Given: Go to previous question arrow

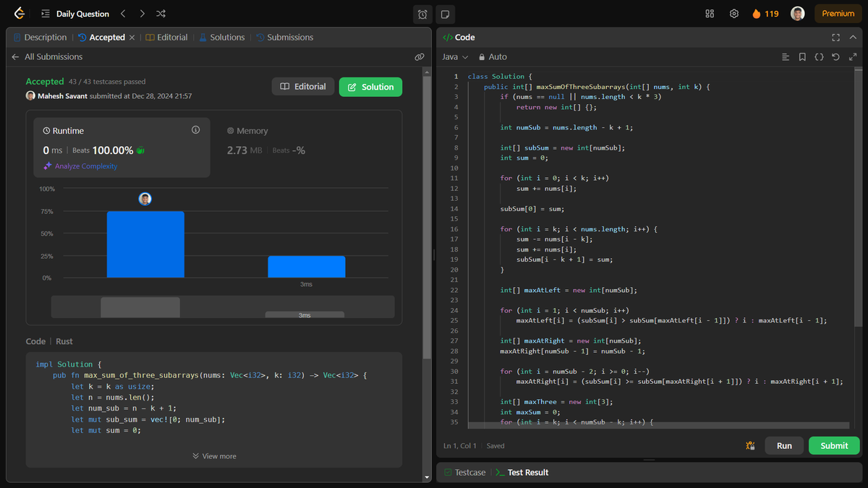Looking at the screenshot, I should coord(123,14).
